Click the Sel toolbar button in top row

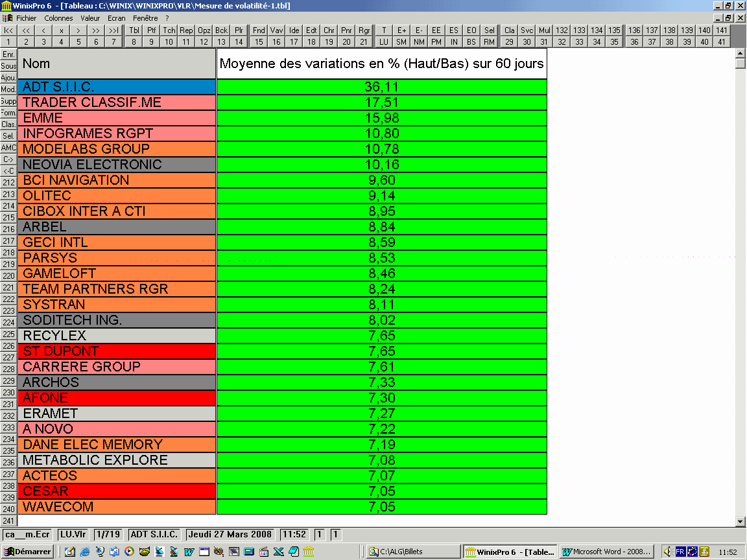pyautogui.click(x=490, y=30)
